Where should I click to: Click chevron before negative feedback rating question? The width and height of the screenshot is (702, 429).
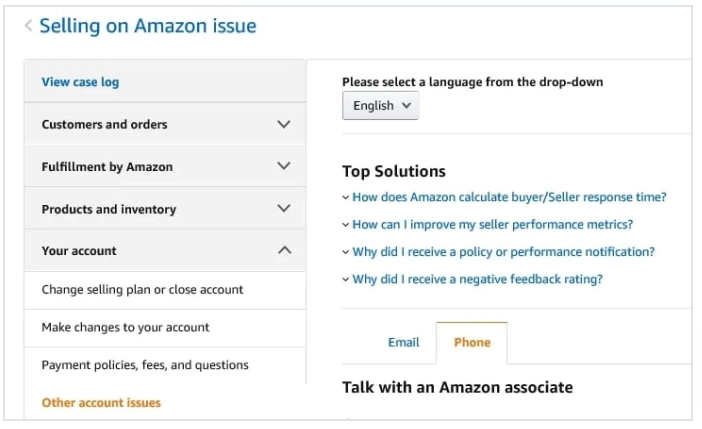346,279
